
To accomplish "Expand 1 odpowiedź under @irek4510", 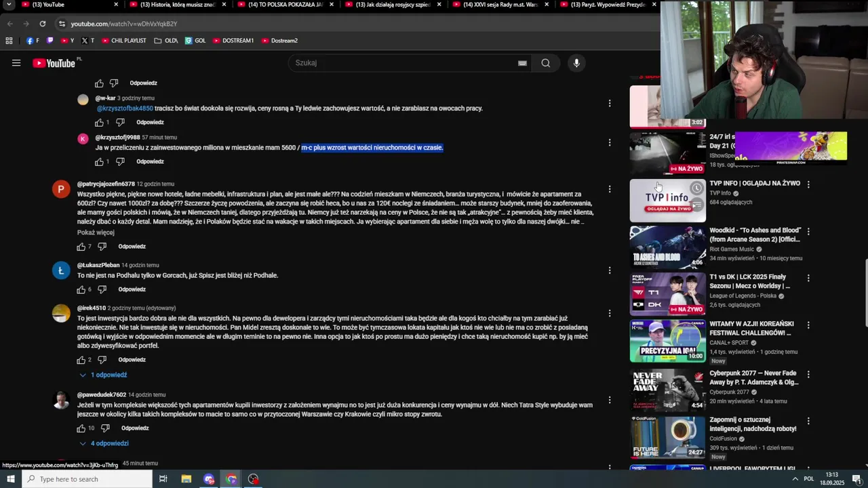I will 103,375.
